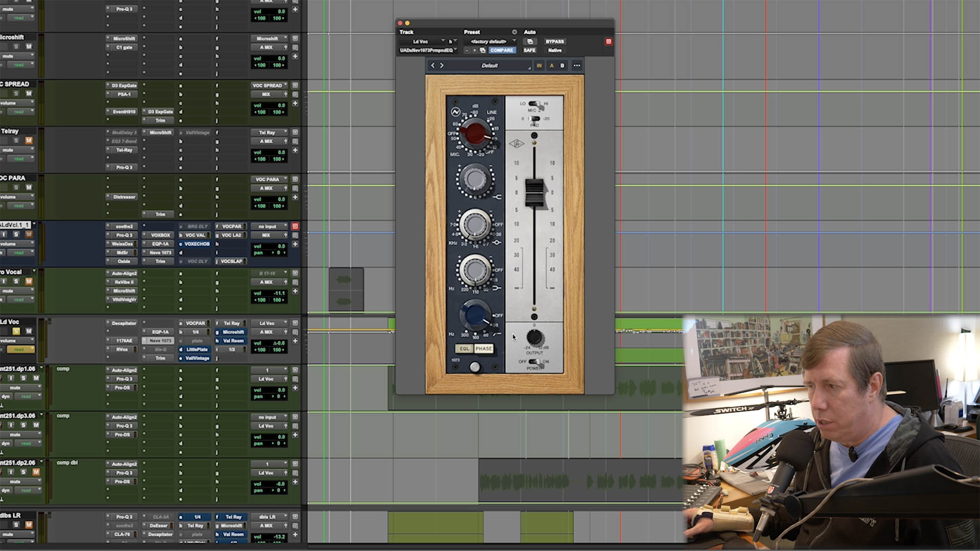Click the high shelf gain knob
The image size is (980, 551).
(476, 180)
